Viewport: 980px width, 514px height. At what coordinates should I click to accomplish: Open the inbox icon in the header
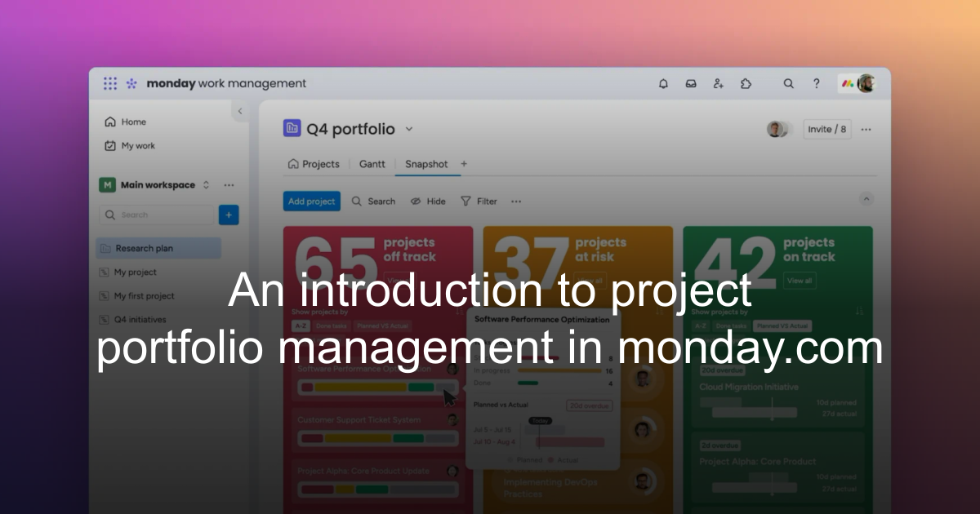pos(691,83)
